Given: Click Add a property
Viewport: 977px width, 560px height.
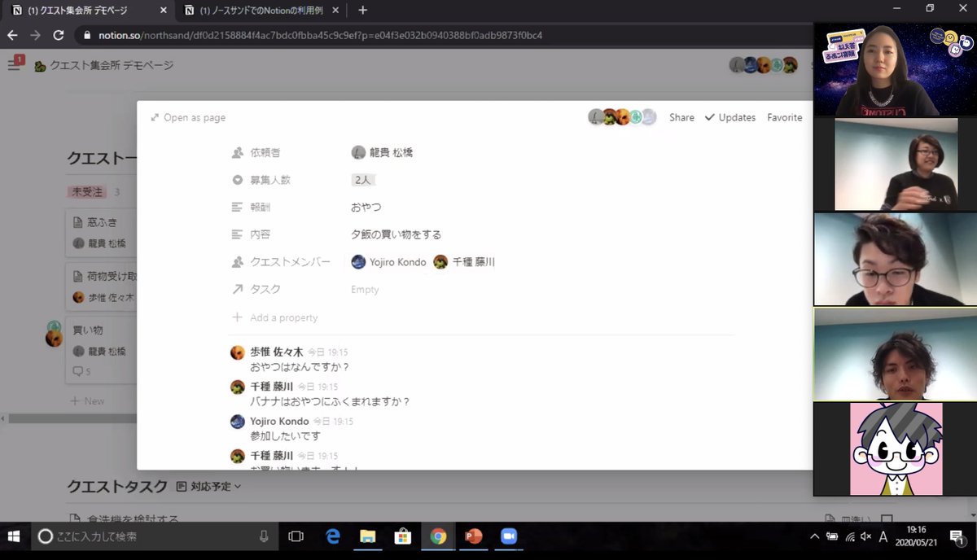Looking at the screenshot, I should click(275, 317).
